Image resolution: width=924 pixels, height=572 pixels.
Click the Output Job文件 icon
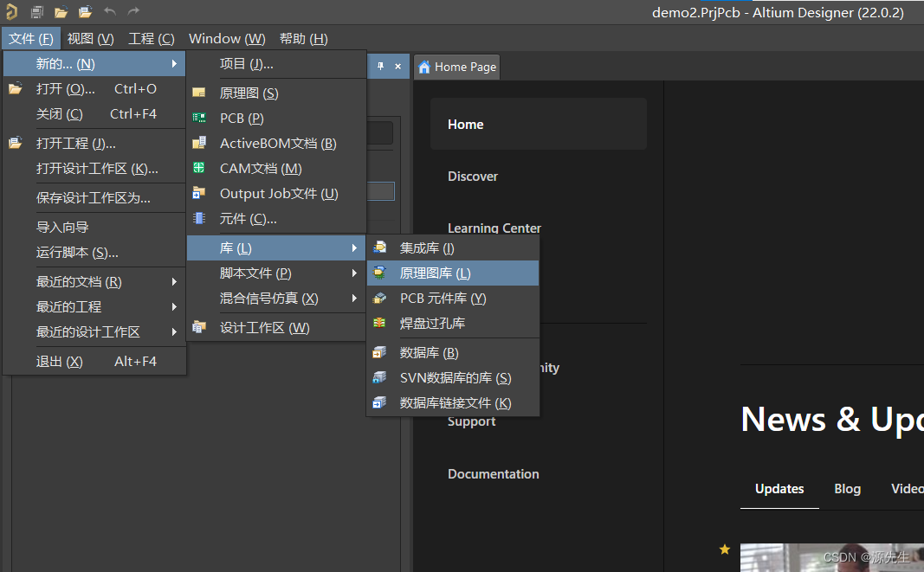click(x=199, y=193)
